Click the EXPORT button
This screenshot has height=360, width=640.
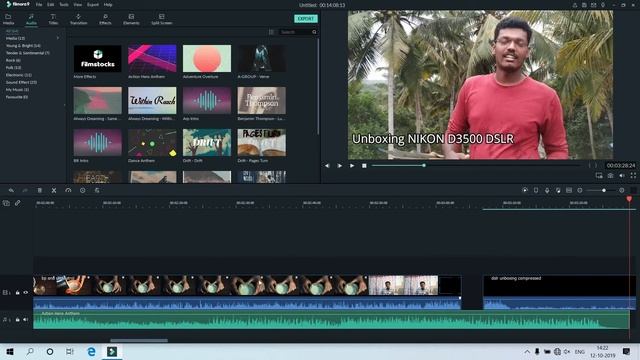(306, 19)
